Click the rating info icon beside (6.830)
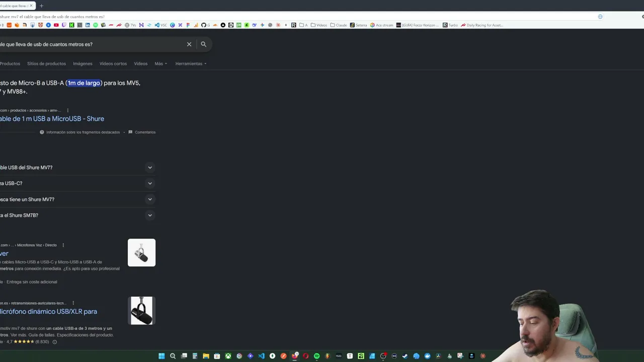Viewport: 644px width, 362px height. point(55,342)
